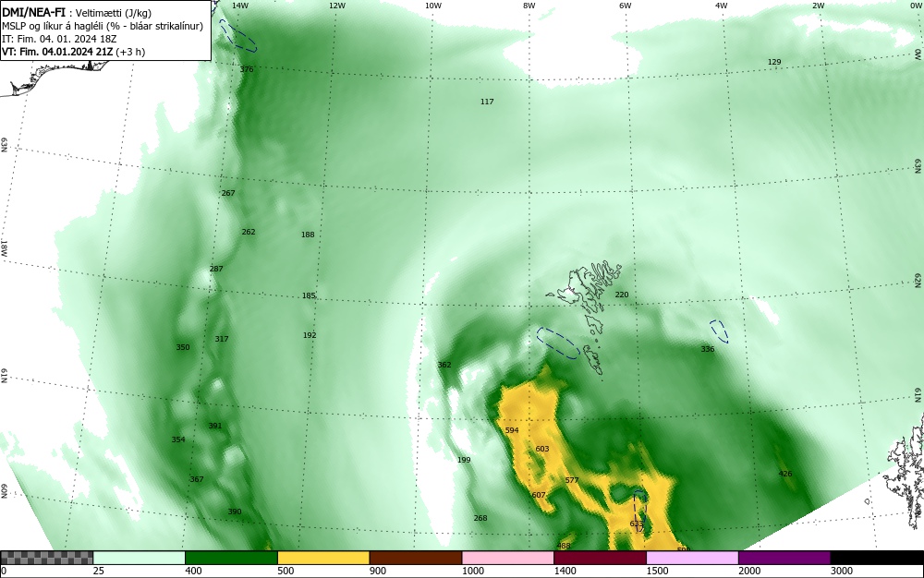Click the title line 'DMI/NEA-FI : Veltimætti (J/kg)'
This screenshot has width=924, height=578.
(77, 13)
